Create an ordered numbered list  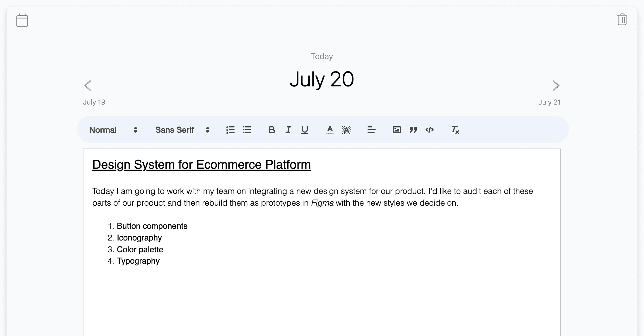point(230,130)
